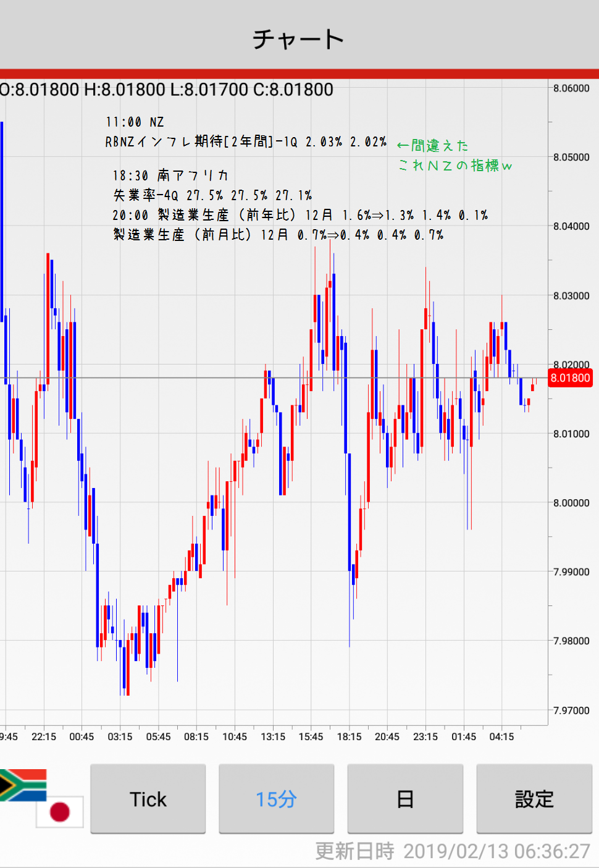Tap the Japan flag icon
The image size is (599, 868).
[60, 811]
